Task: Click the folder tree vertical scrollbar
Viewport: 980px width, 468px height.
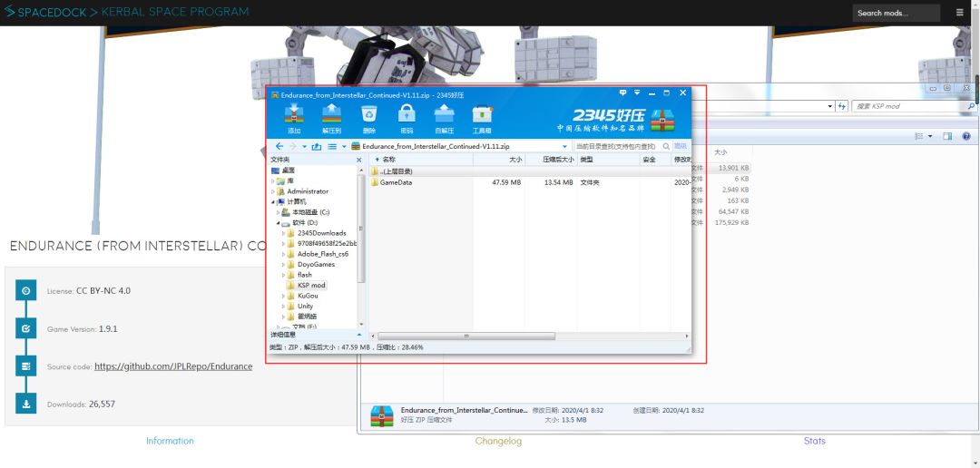Action: [360, 228]
